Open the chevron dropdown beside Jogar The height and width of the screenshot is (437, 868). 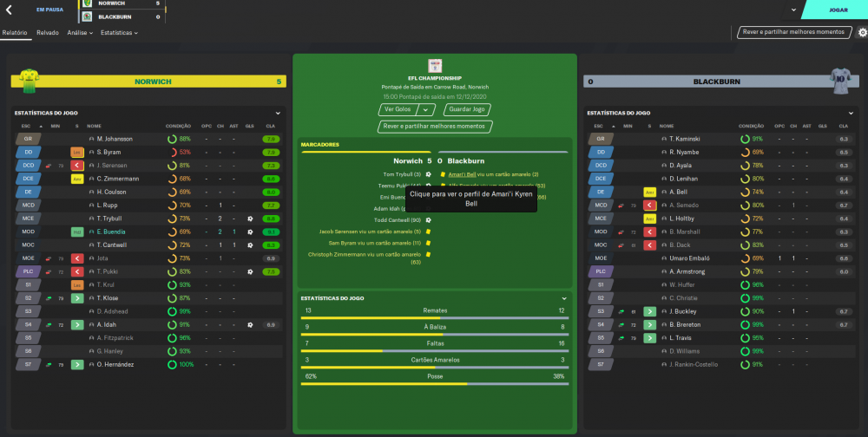pos(793,10)
